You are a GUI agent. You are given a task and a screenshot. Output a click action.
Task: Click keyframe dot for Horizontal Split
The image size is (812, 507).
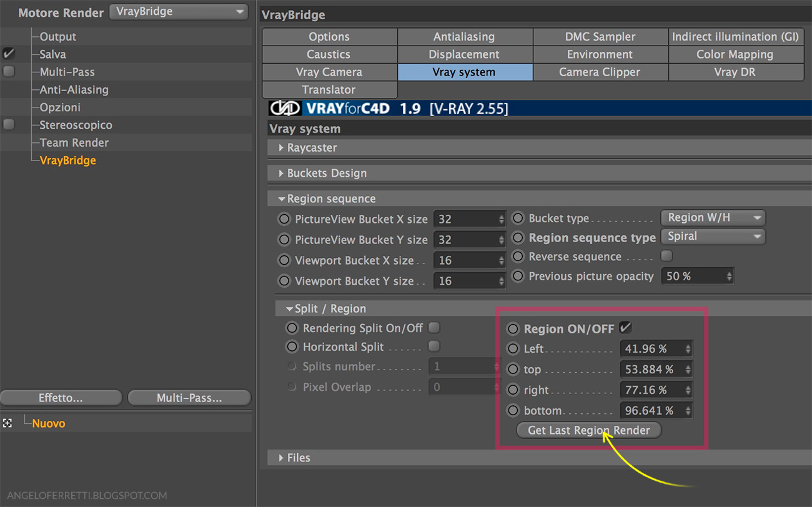(292, 347)
